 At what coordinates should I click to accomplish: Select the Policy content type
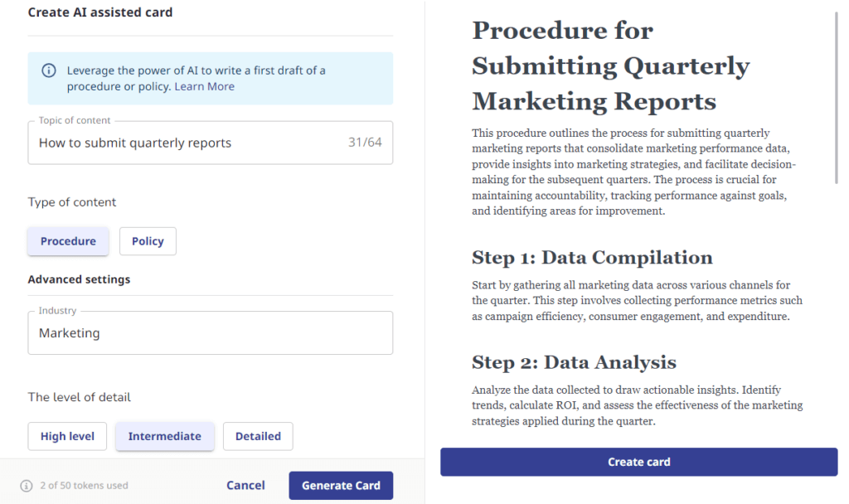[148, 241]
